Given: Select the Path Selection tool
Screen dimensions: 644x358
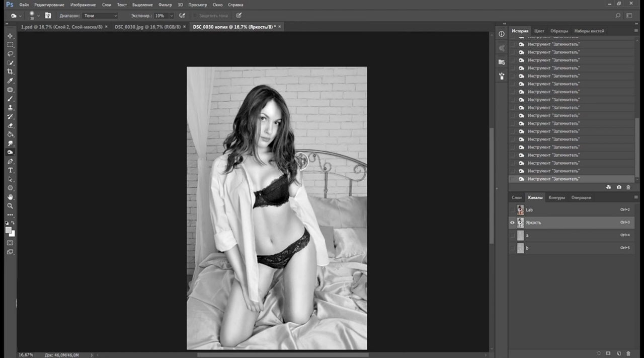Looking at the screenshot, I should pos(10,179).
